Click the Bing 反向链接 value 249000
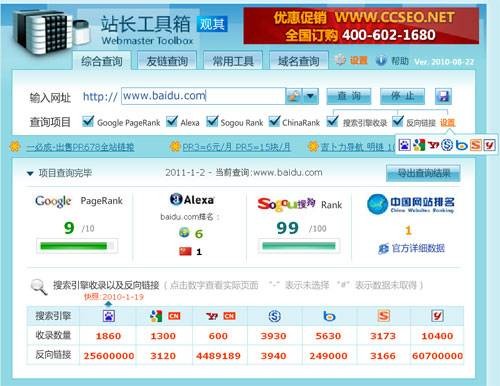500x386 pixels. point(328,356)
